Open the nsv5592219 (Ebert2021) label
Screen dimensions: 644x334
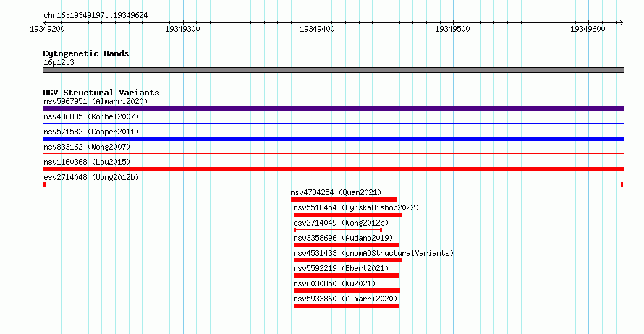pyautogui.click(x=341, y=268)
